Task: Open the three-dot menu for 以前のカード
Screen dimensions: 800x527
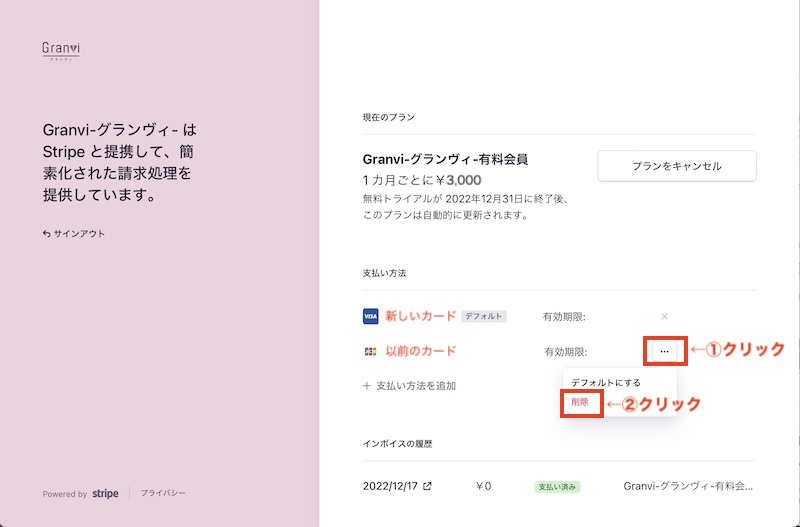Action: pos(664,351)
